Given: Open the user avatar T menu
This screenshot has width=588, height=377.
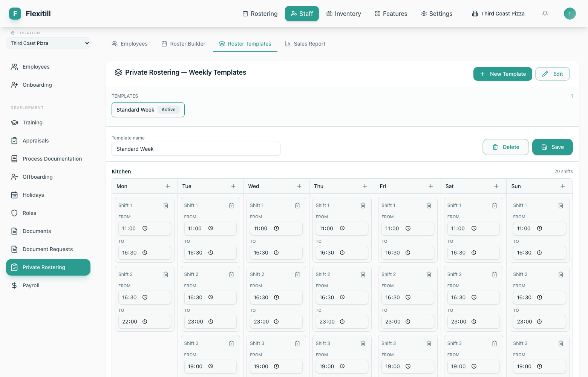Looking at the screenshot, I should click(570, 14).
